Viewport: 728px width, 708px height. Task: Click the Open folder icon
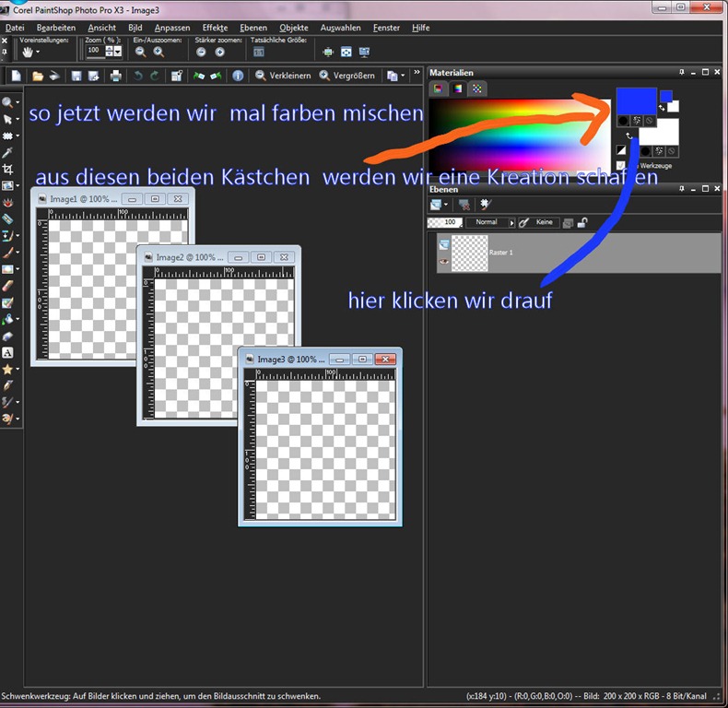pos(37,76)
